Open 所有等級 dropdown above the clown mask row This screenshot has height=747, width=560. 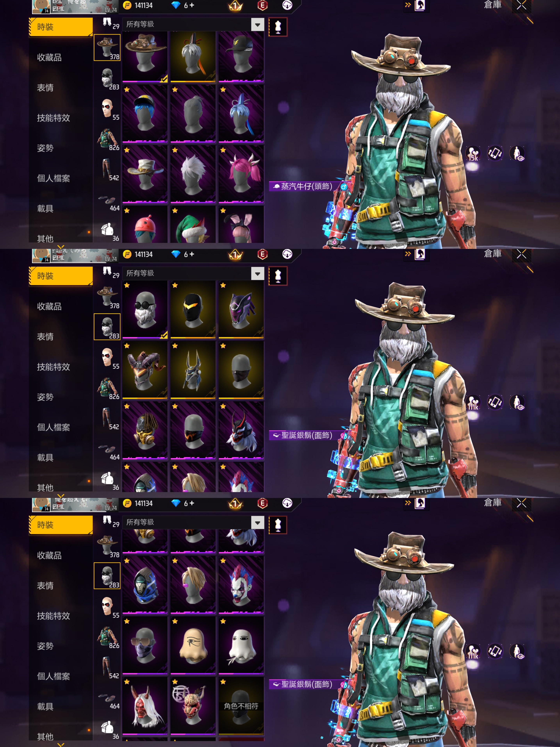click(x=193, y=522)
